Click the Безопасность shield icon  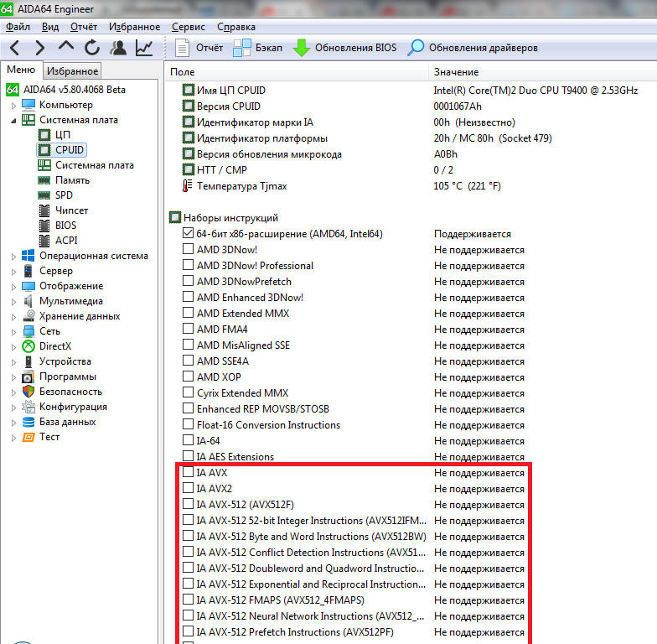pos(28,392)
